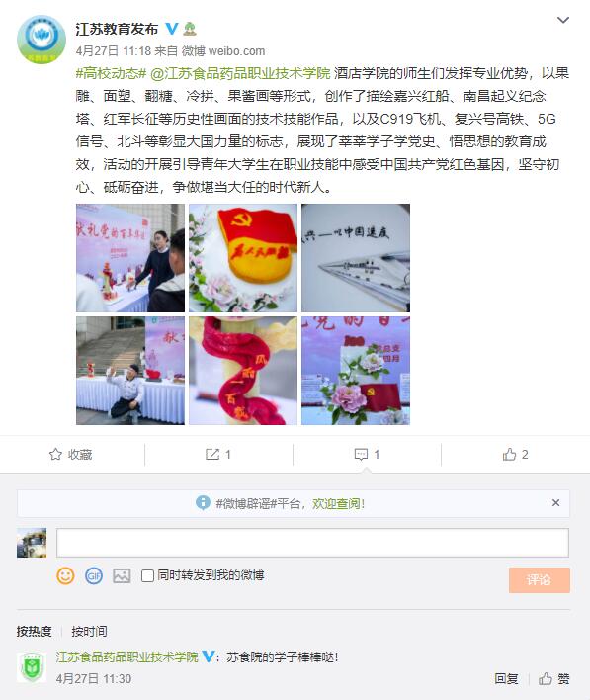
Task: Click the repost icon with count 1
Action: [x=212, y=455]
